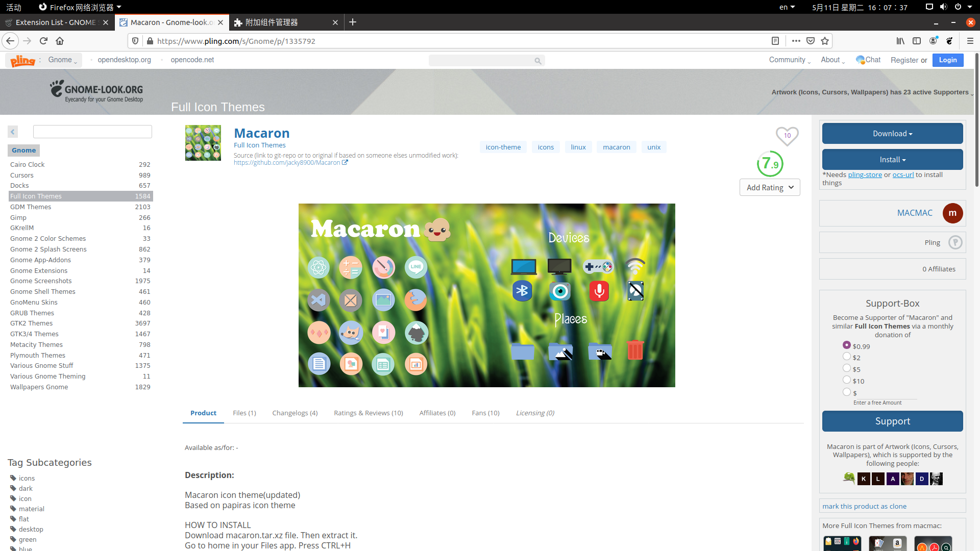The image size is (980, 551).
Task: Click the Pling P coin icon
Action: 955,242
